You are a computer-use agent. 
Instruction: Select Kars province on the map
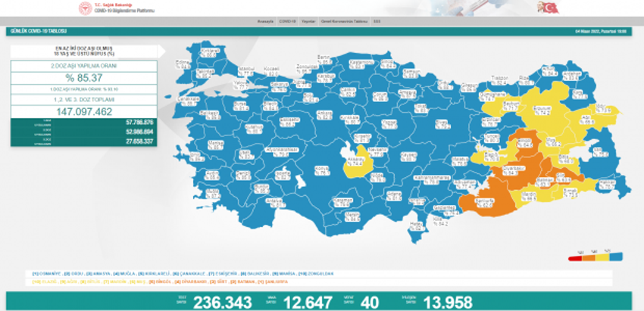point(578,95)
